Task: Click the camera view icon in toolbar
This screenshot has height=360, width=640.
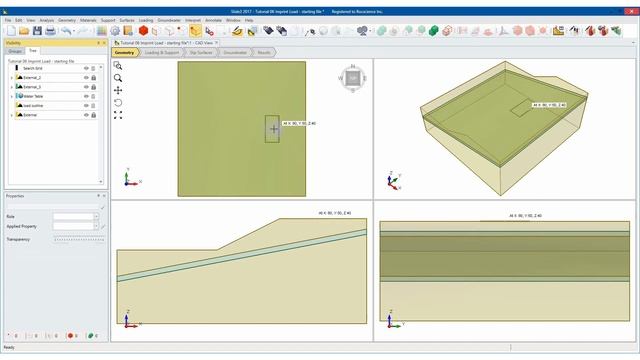Action: click(362, 31)
